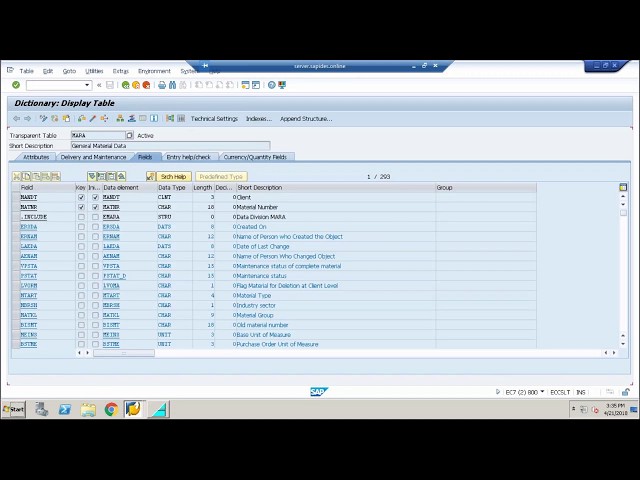
Task: Click the Copy icon above fields table
Action: [27, 176]
